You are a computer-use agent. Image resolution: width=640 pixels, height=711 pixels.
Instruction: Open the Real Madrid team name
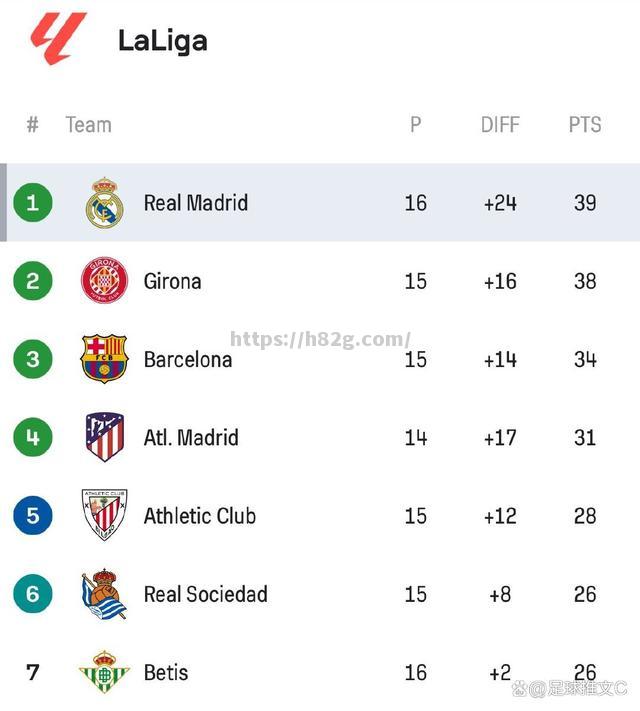196,203
